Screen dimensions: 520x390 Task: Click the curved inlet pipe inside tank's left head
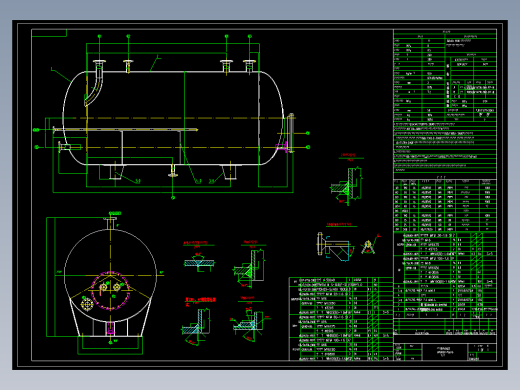pyautogui.click(x=94, y=86)
